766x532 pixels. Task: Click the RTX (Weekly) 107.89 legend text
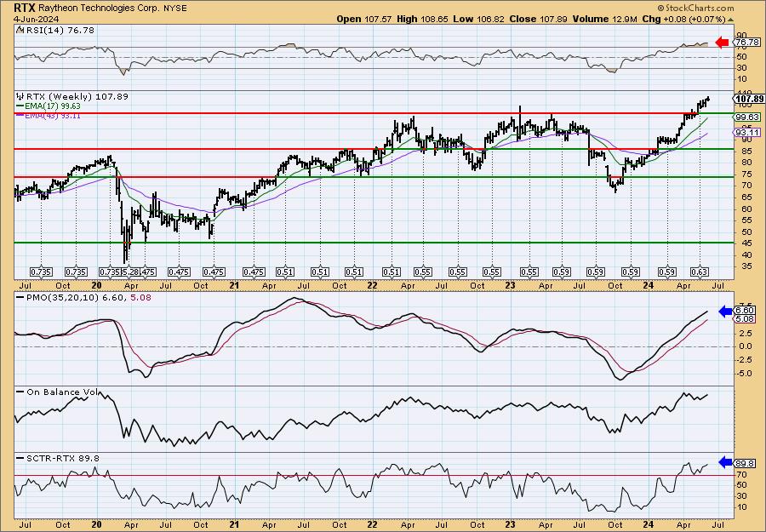(x=77, y=97)
